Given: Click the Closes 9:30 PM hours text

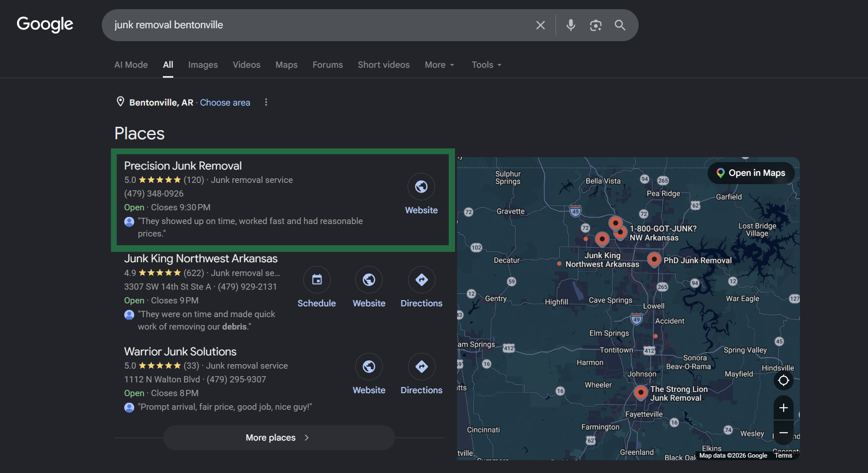Looking at the screenshot, I should 181,207.
